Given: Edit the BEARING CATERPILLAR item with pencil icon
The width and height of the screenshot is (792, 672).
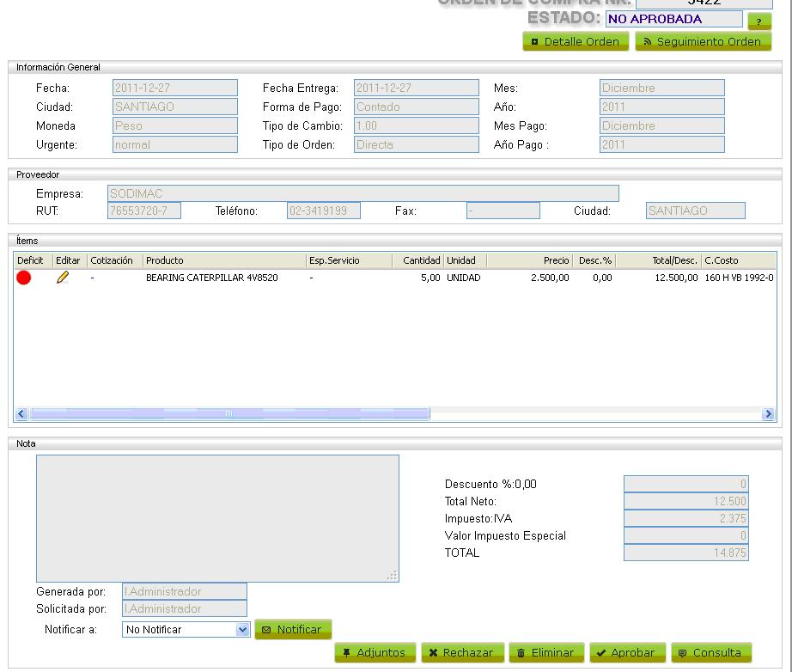Looking at the screenshot, I should coord(63,277).
